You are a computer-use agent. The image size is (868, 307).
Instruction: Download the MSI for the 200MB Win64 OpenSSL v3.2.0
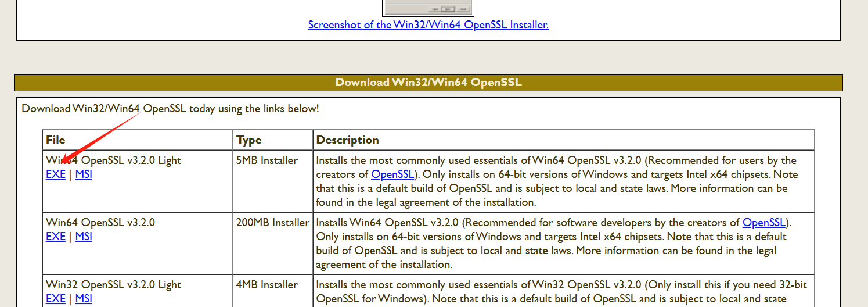[x=84, y=237]
